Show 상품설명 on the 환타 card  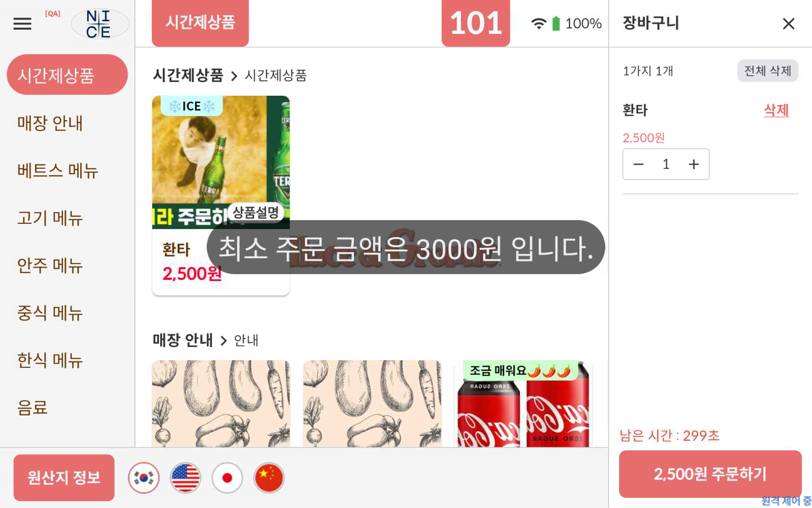[256, 213]
